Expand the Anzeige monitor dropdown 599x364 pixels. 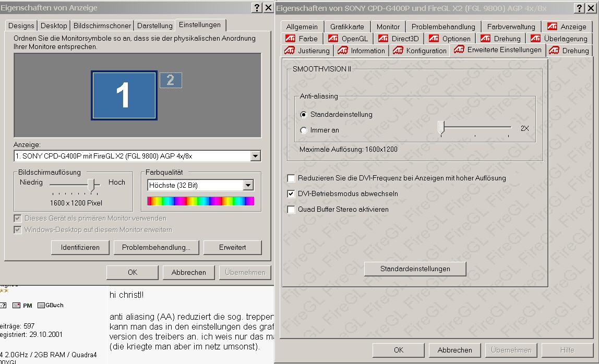[x=256, y=156]
